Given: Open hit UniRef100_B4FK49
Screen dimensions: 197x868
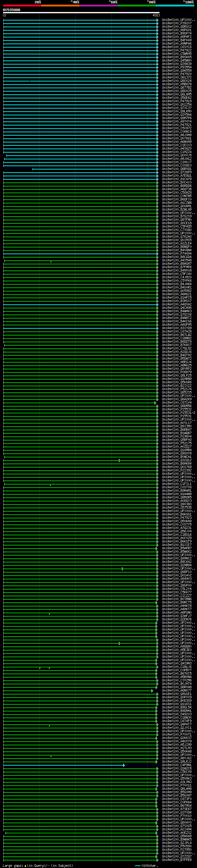Looking at the screenshot, I should tap(177, 40).
